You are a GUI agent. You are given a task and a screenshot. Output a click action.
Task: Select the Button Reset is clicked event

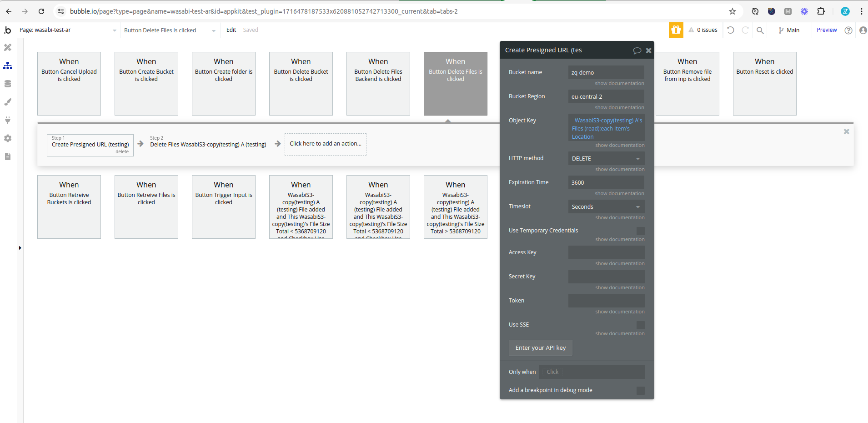[765, 84]
